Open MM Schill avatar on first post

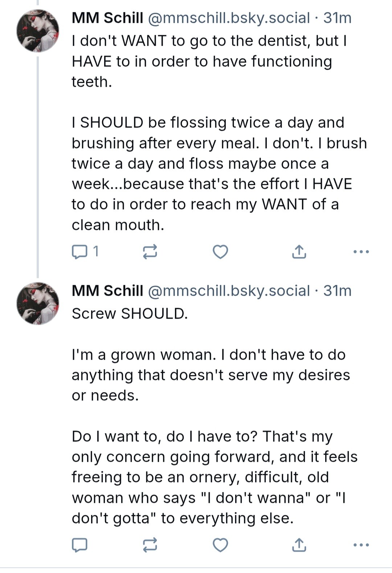38,31
